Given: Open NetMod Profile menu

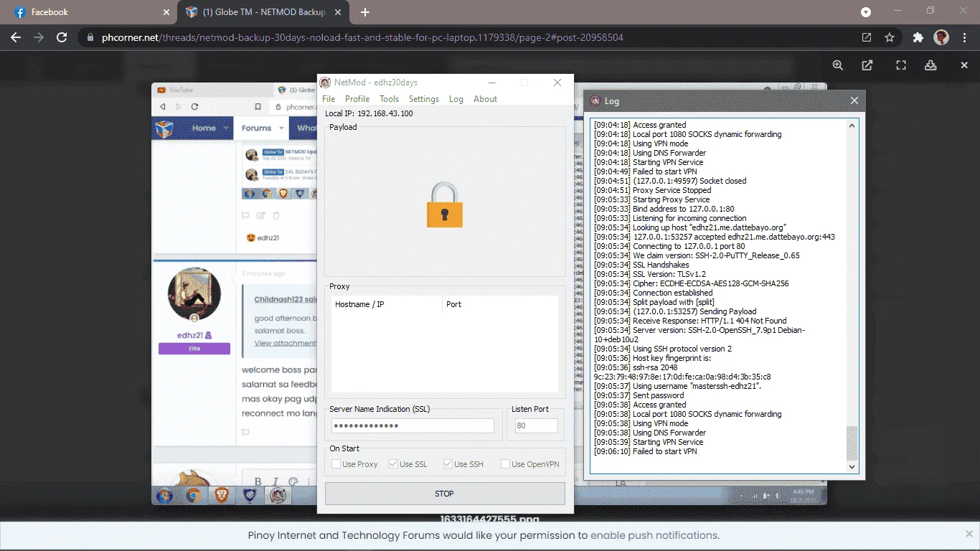Looking at the screenshot, I should click(357, 99).
